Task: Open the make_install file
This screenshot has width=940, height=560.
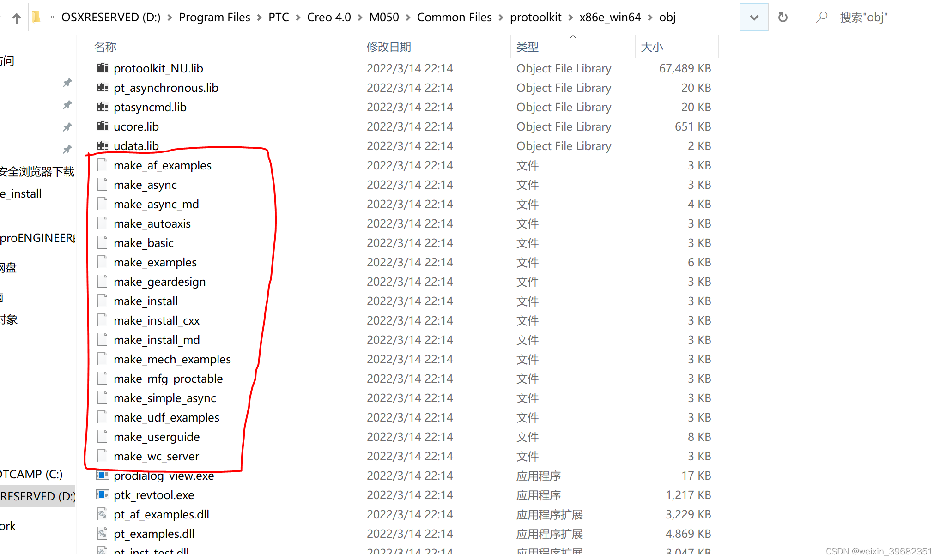Action: (x=146, y=301)
